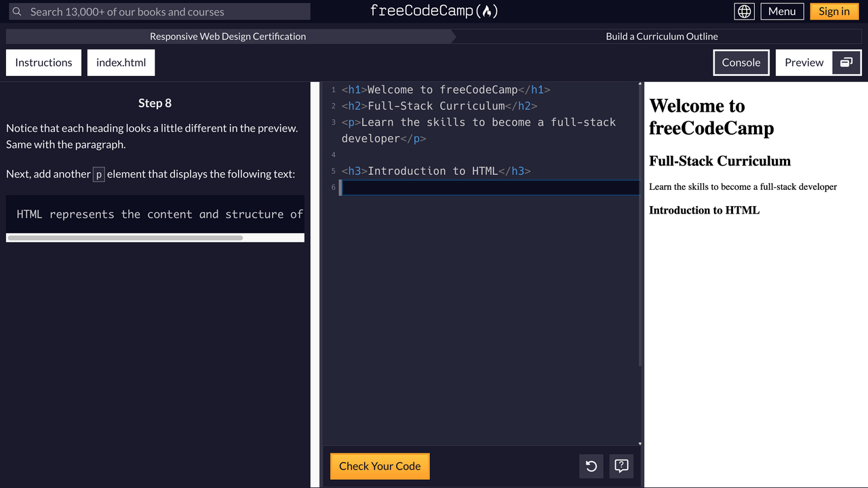
Task: Click the inline p code tag in instructions
Action: (98, 174)
